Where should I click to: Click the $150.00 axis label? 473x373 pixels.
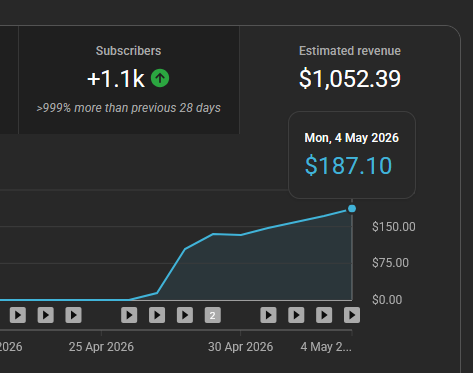(x=394, y=227)
